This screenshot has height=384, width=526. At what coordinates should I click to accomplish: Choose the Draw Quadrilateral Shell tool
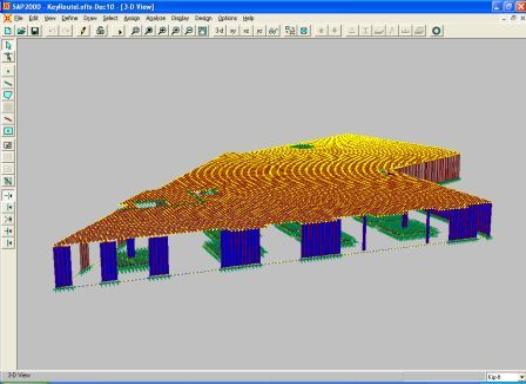pos(8,95)
